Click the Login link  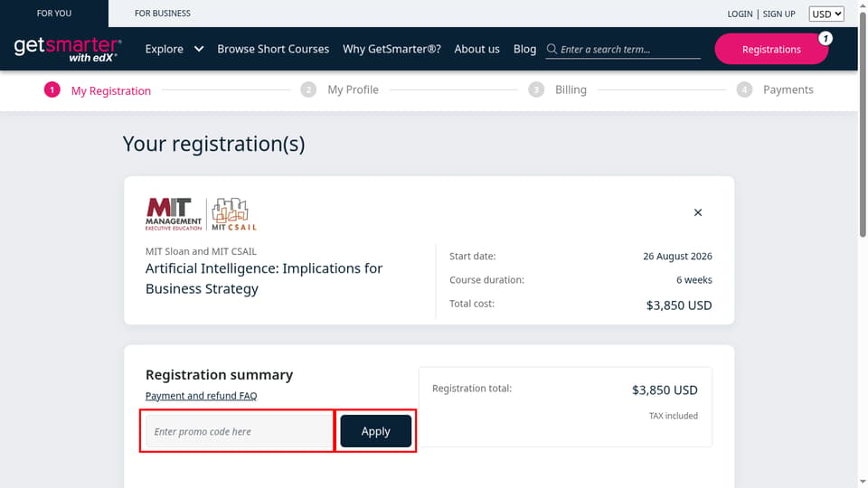(x=740, y=14)
